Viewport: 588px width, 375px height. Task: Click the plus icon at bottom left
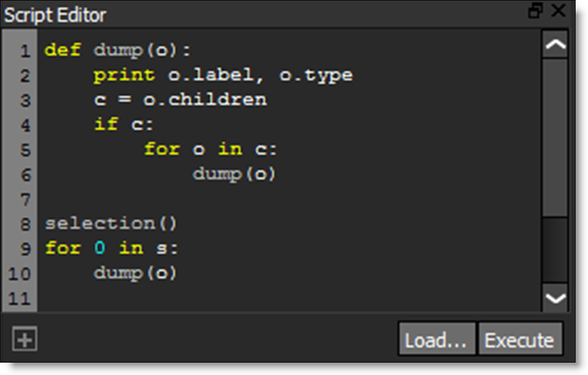click(x=25, y=340)
